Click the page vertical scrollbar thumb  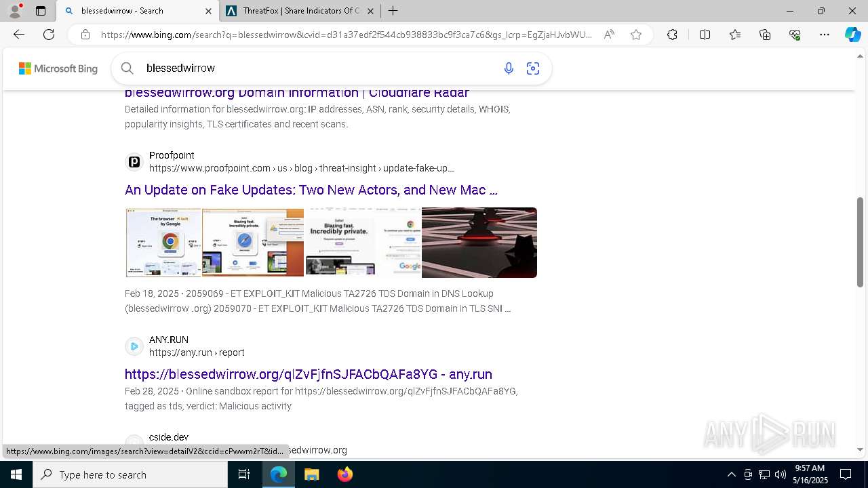pos(860,243)
